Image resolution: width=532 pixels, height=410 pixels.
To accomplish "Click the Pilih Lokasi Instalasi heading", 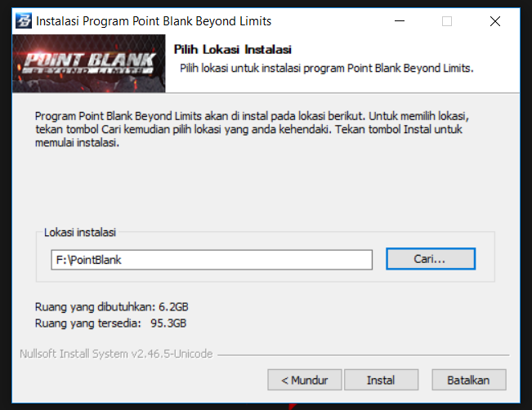I will (232, 50).
